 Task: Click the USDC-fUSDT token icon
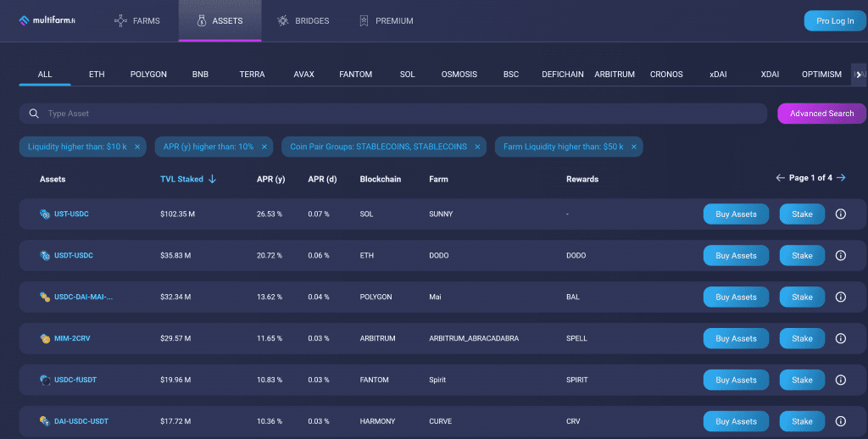[45, 381]
